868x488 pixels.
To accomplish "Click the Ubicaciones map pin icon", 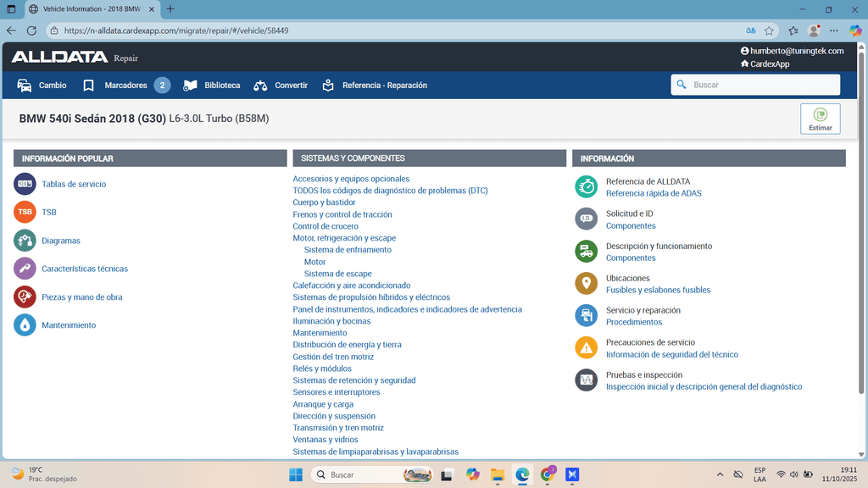I will 586,284.
